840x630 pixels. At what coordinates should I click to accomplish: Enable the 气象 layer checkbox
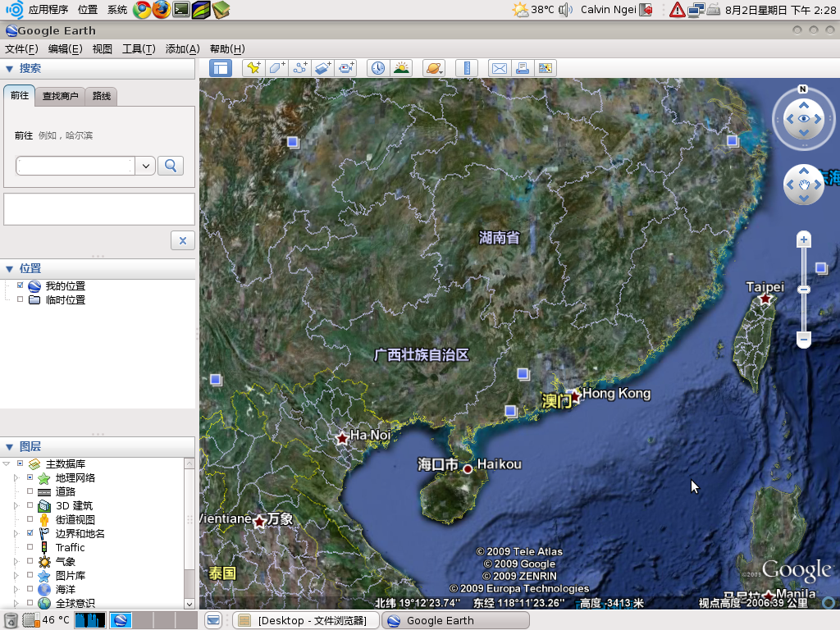pyautogui.click(x=30, y=561)
